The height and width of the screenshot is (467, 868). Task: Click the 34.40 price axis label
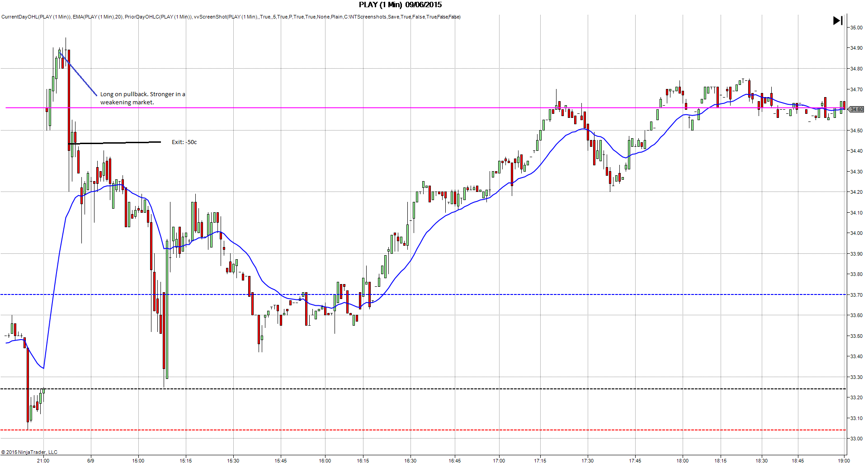click(856, 151)
